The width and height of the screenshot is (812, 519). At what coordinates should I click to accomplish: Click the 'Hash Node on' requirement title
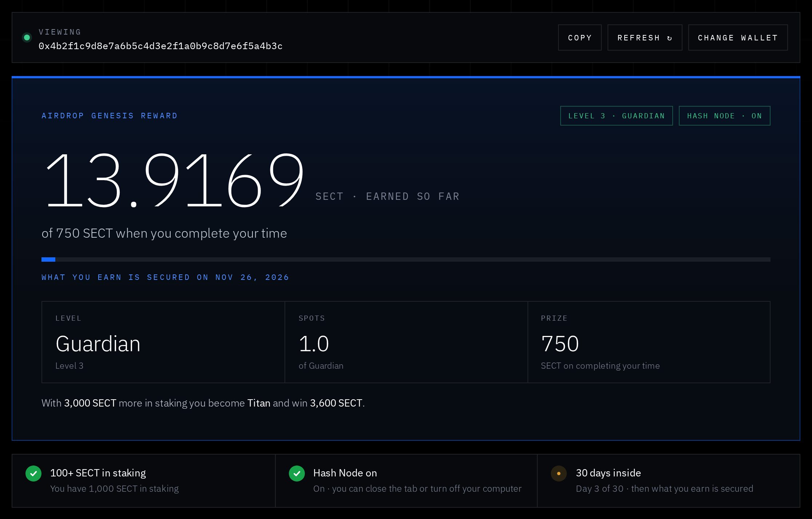[345, 473]
